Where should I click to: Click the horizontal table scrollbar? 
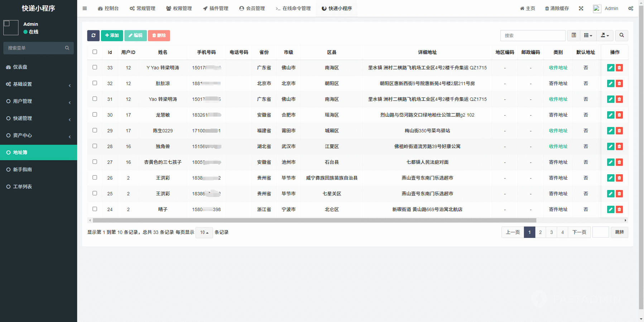coord(314,220)
